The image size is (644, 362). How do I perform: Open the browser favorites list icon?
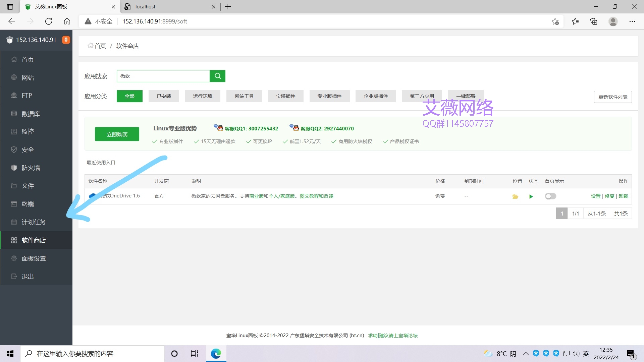click(x=575, y=21)
